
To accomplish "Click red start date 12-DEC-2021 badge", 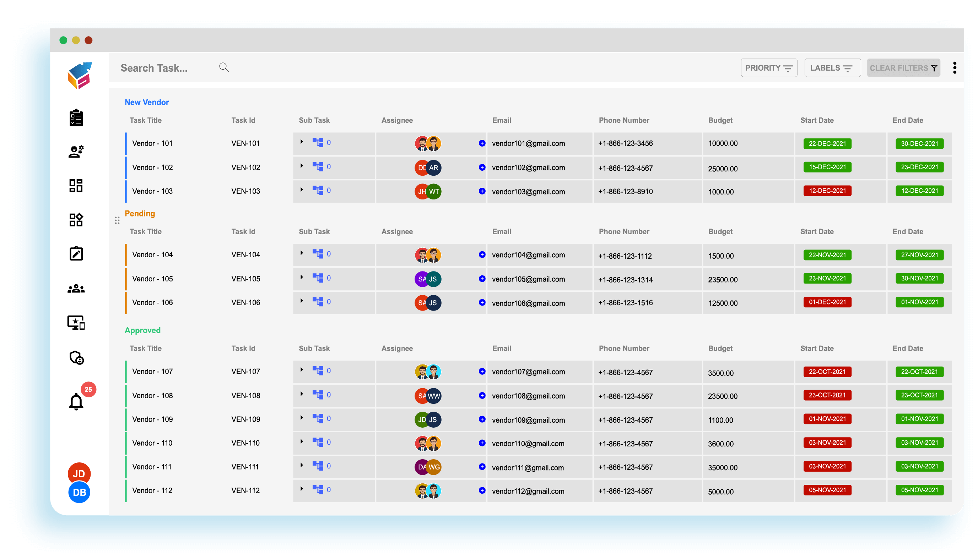I will (827, 191).
